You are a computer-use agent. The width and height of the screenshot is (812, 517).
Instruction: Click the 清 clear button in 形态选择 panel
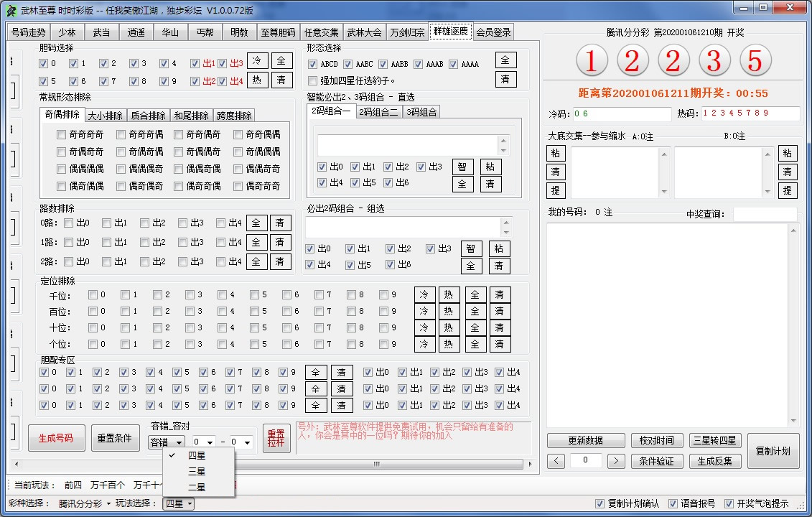[506, 79]
